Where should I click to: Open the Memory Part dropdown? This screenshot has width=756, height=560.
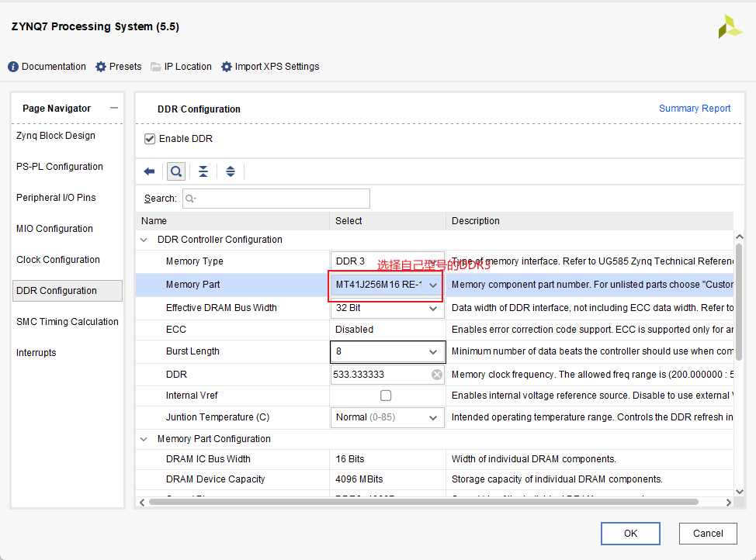[x=387, y=285]
